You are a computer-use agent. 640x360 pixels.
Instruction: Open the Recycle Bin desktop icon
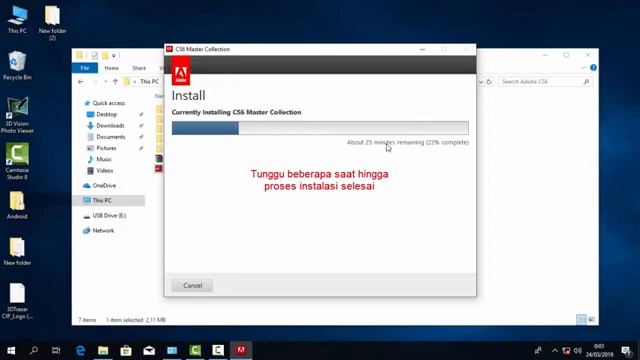16,65
